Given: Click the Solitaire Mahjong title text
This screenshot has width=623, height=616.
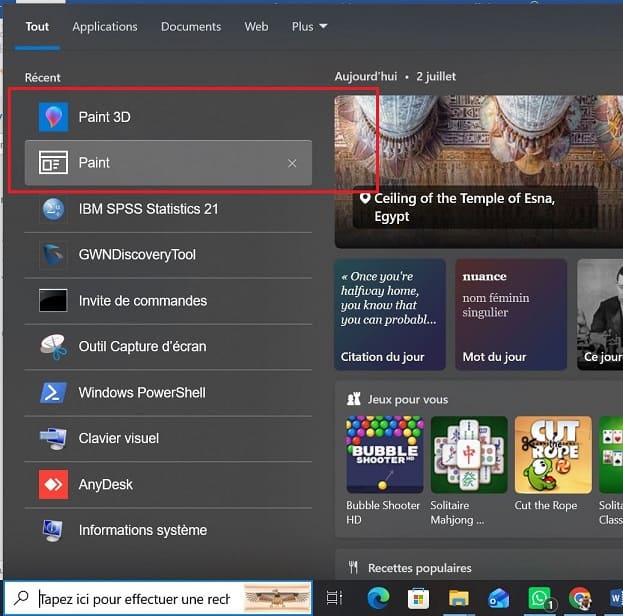Looking at the screenshot, I should (x=457, y=513).
